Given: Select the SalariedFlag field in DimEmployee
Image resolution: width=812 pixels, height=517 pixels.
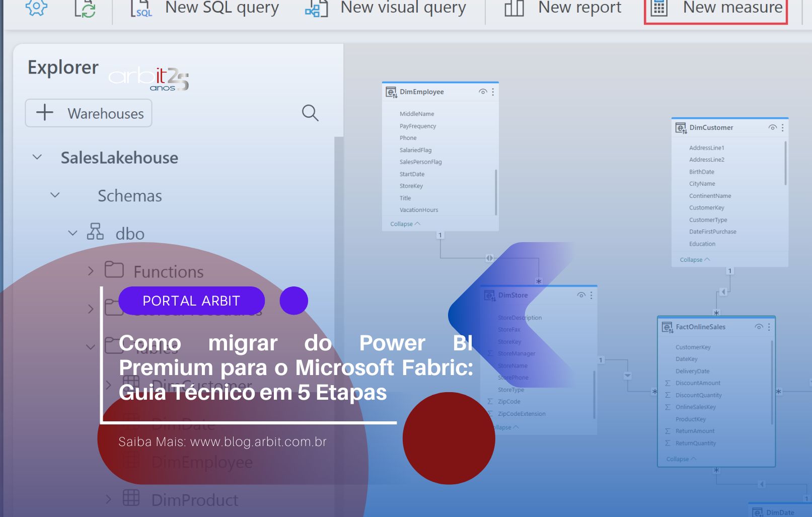Looking at the screenshot, I should tap(415, 150).
